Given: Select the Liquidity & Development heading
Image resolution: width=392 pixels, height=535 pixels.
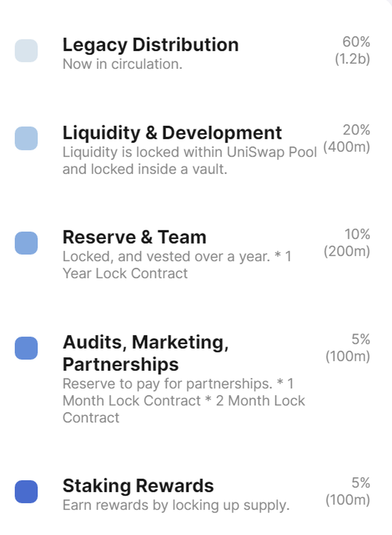Looking at the screenshot, I should point(172,133).
